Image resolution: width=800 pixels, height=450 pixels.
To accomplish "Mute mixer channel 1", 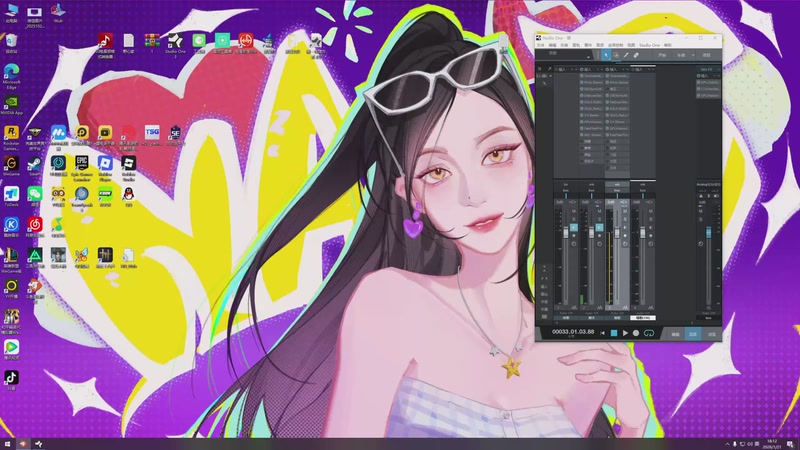I will point(573,211).
